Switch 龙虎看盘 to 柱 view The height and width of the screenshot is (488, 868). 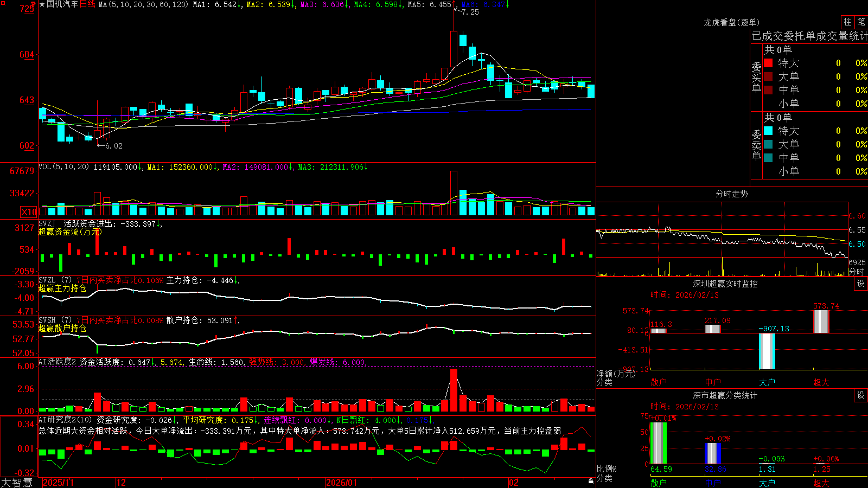847,22
